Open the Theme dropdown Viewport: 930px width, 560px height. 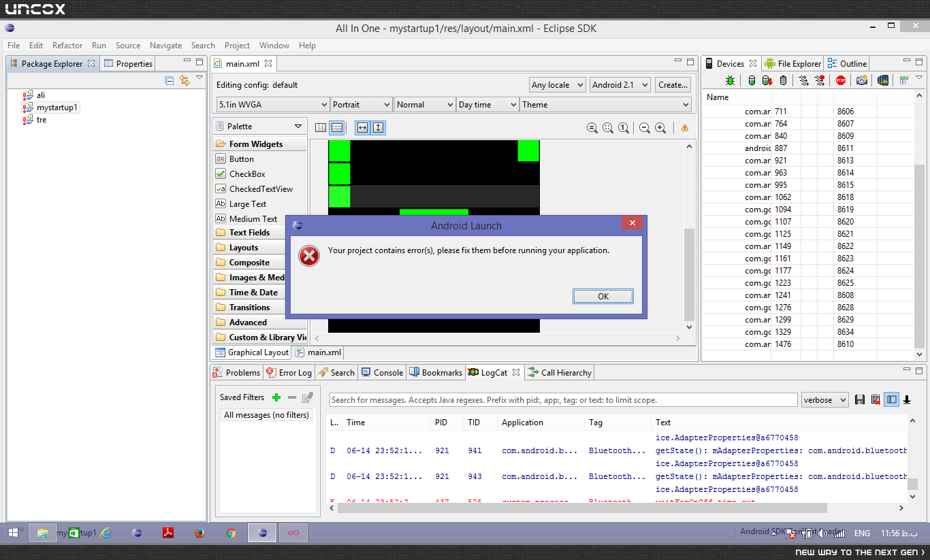606,105
